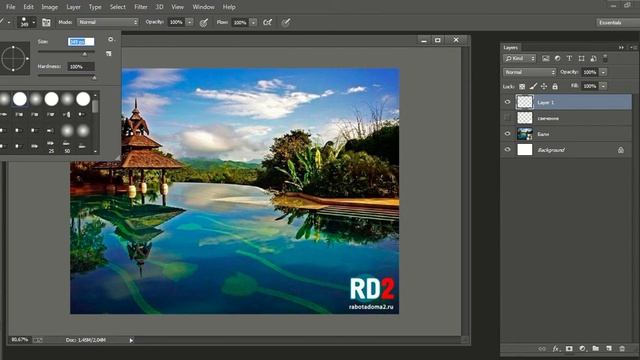Open layer filter Kind dropdown
Viewport: 640px width, 360px height.
pos(520,58)
